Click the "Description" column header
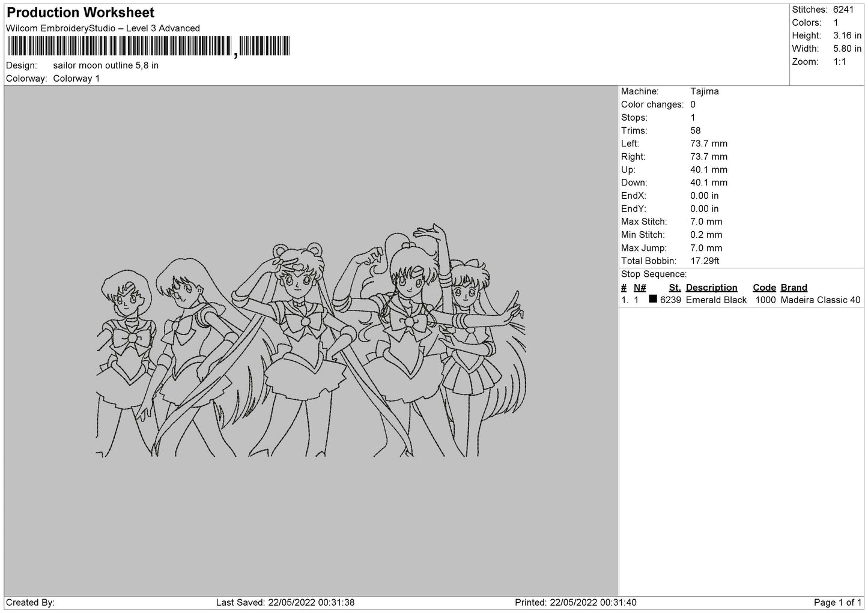The image size is (868, 613). [712, 288]
